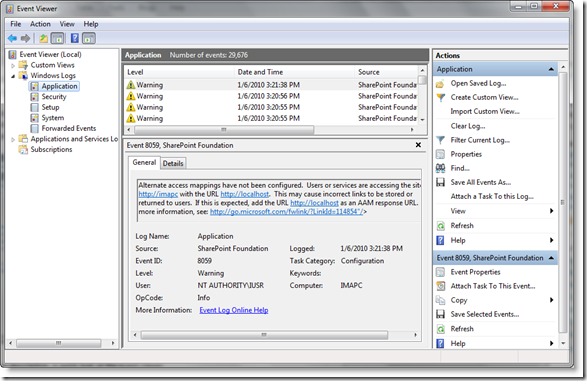Screen dimensions: 587x381
Task: Select Forwarded Events in the tree
Action: click(69, 128)
